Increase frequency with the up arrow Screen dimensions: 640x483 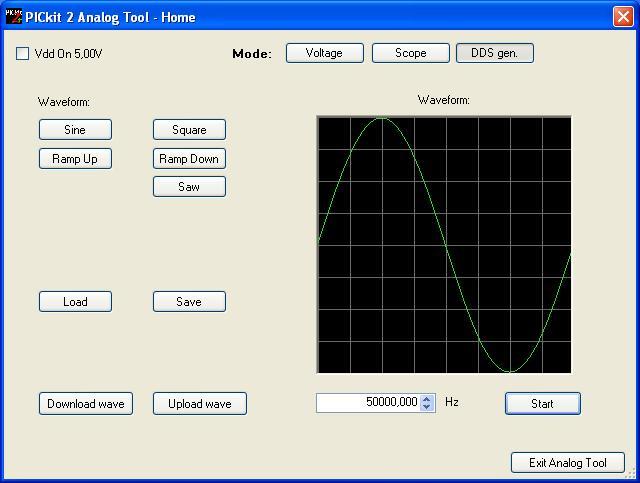(x=427, y=399)
